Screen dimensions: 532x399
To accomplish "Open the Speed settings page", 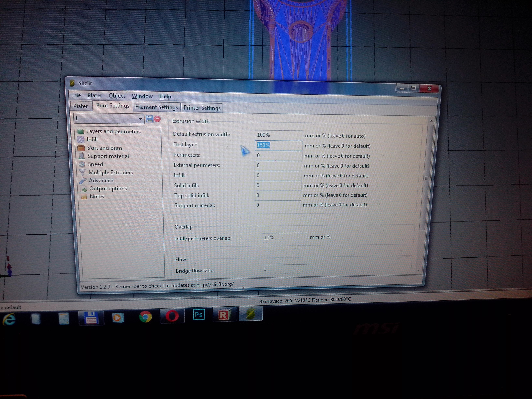I will pyautogui.click(x=95, y=164).
